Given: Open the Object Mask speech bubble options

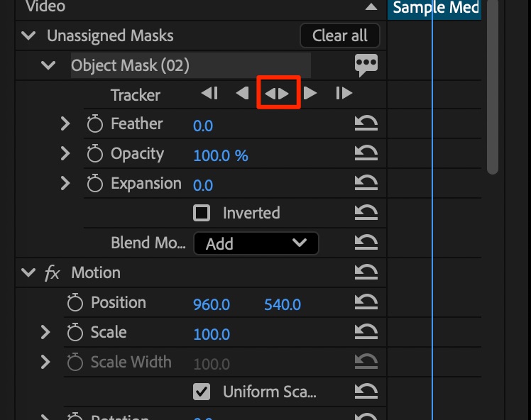Looking at the screenshot, I should 366,66.
